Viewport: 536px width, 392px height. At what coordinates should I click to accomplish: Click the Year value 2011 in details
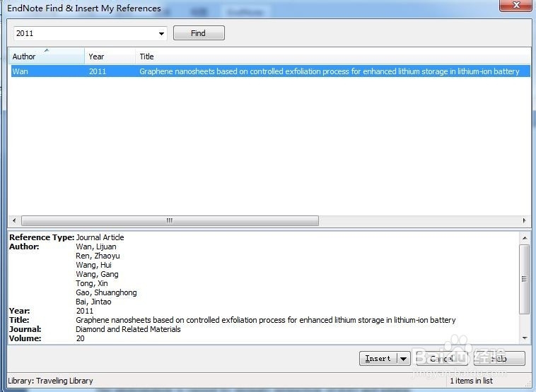85,311
